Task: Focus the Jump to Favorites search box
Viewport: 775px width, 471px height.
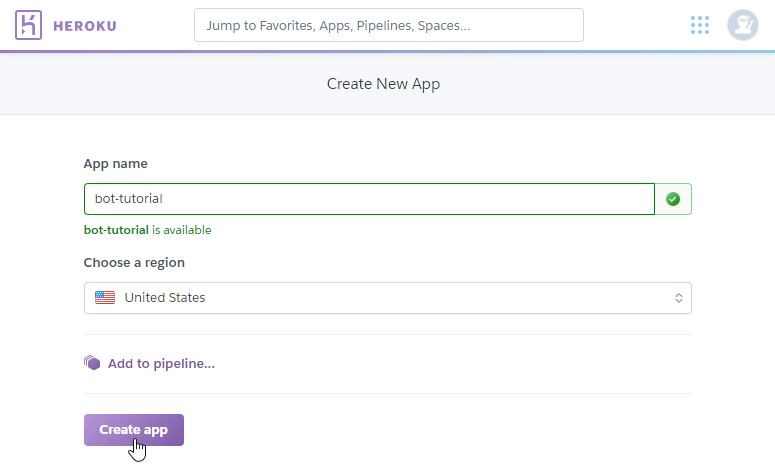Action: 388,25
